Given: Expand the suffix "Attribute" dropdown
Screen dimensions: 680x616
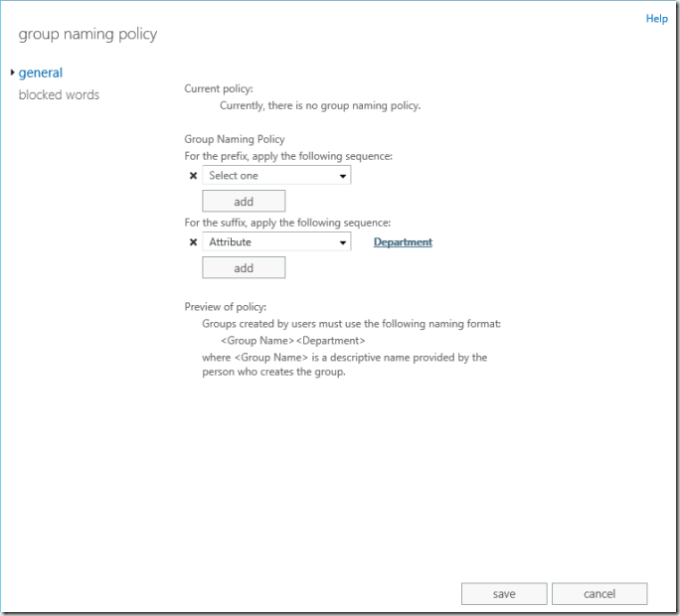Looking at the screenshot, I should tap(276, 242).
